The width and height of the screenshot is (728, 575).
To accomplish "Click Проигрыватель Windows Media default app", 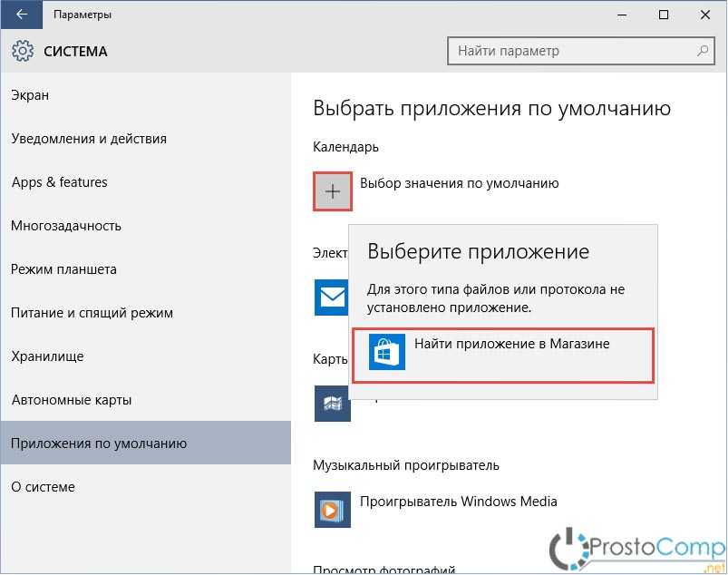I will [458, 501].
